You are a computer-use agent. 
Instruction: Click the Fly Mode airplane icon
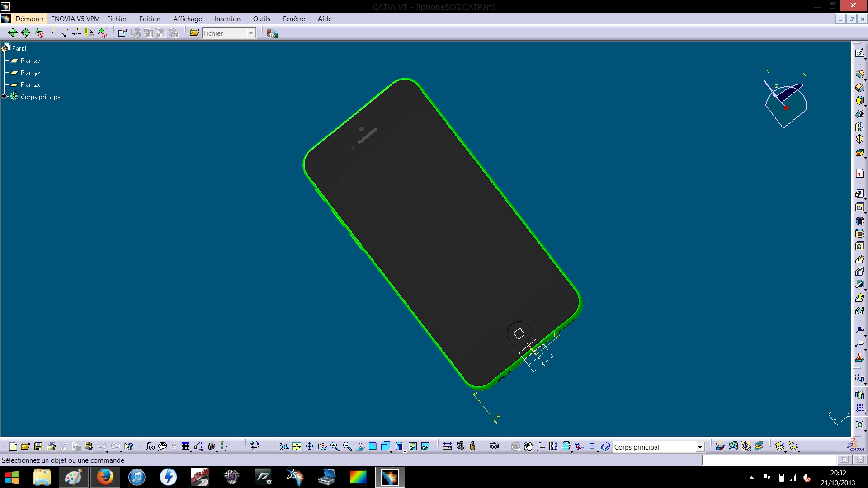(284, 447)
